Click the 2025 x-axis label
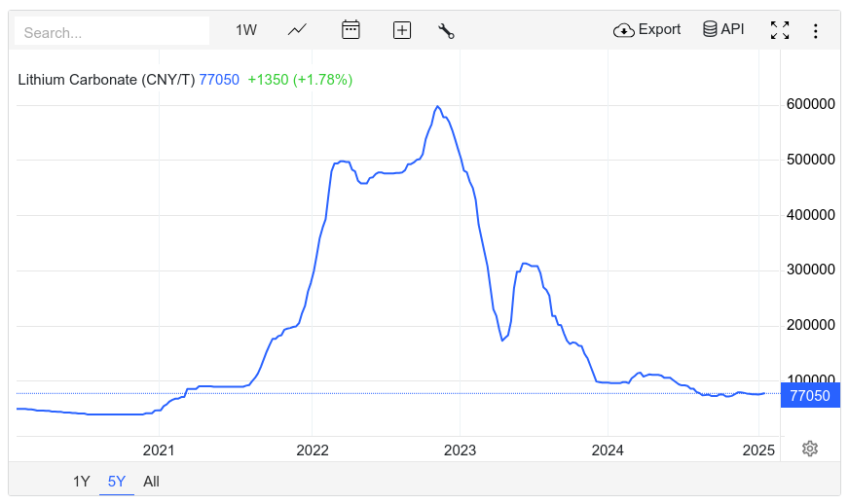Viewport: 849px width, 504px height. pyautogui.click(x=758, y=450)
